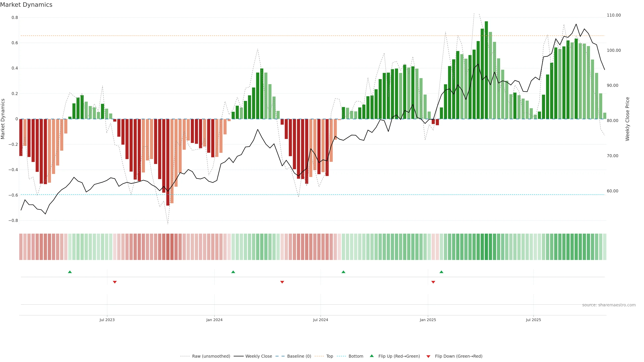Click the Market Dynamics chart title
The width and height of the screenshot is (644, 362).
point(26,5)
